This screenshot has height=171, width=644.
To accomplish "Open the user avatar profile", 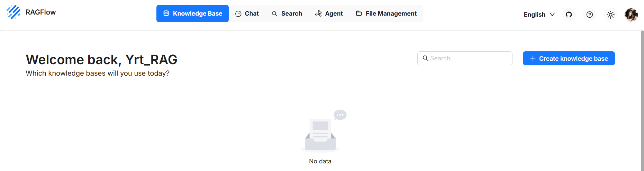I will coord(631,15).
